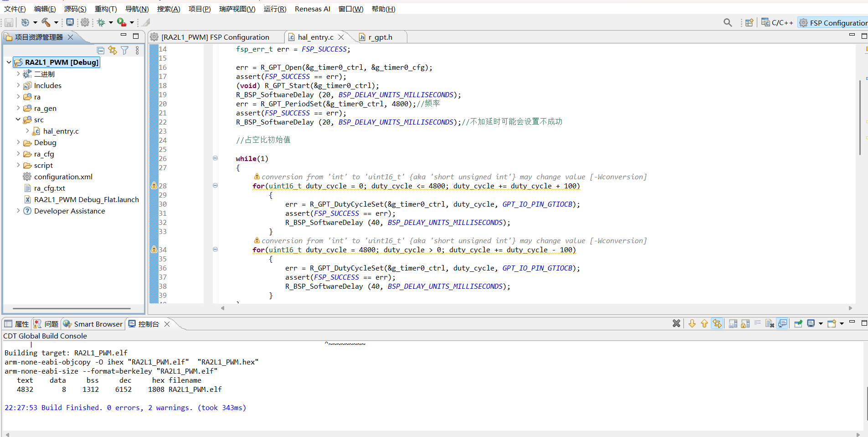868x437 pixels.
Task: Toggle show console on output icon
Action: point(782,323)
